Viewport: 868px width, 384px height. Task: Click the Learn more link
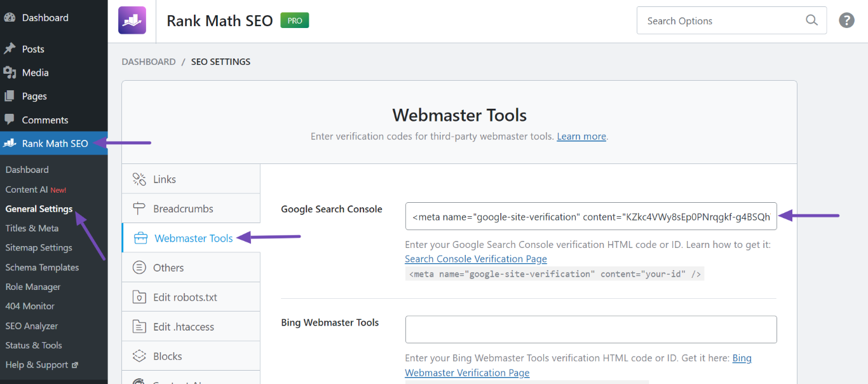click(581, 137)
